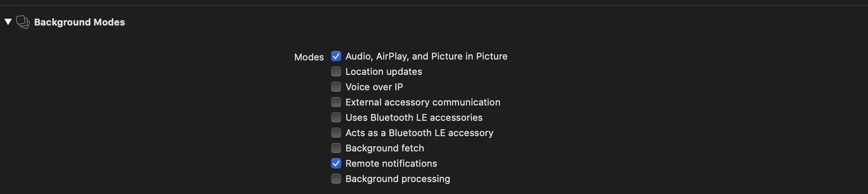Click the 'Background processing' text label
868x194 pixels.
(398, 179)
